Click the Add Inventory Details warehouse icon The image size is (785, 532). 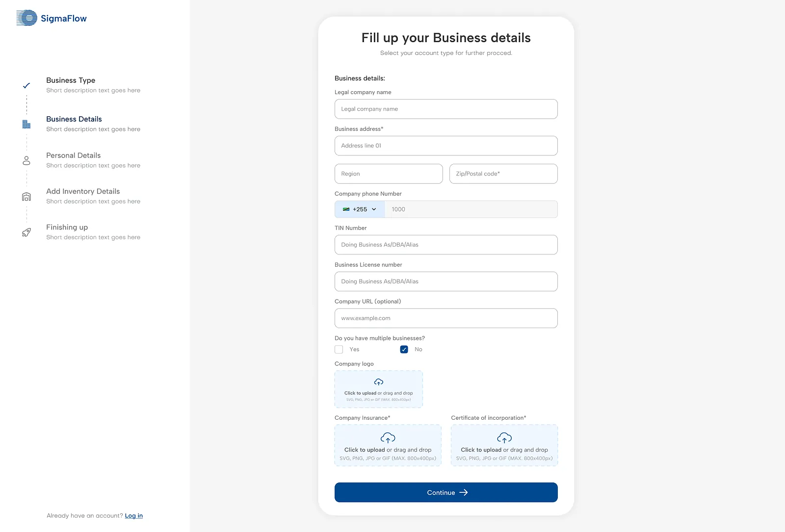(26, 197)
